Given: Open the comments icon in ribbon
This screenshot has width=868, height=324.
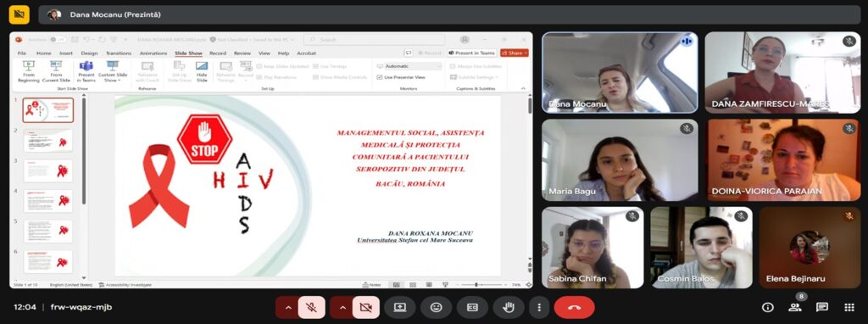Looking at the screenshot, I should (409, 53).
